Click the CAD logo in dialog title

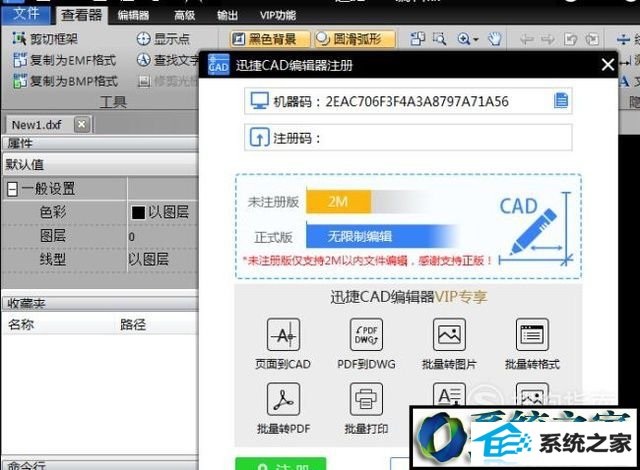coord(218,64)
